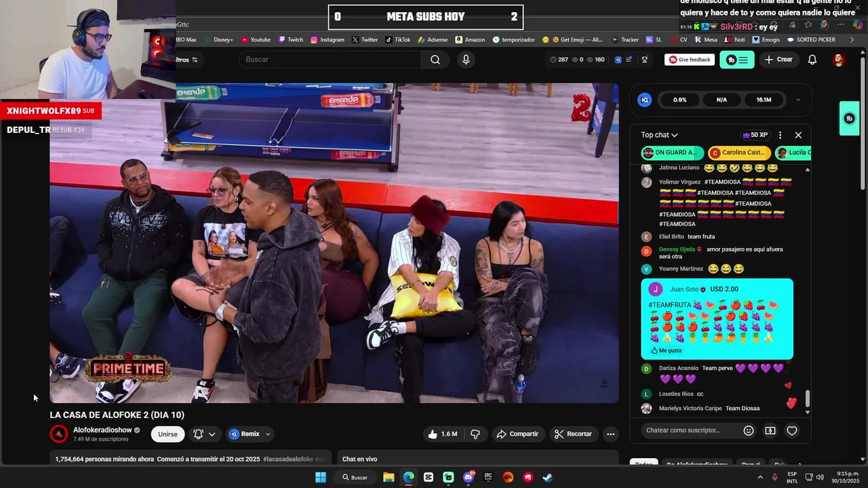The image size is (868, 488).
Task: Close the live chat panel
Action: tap(798, 135)
